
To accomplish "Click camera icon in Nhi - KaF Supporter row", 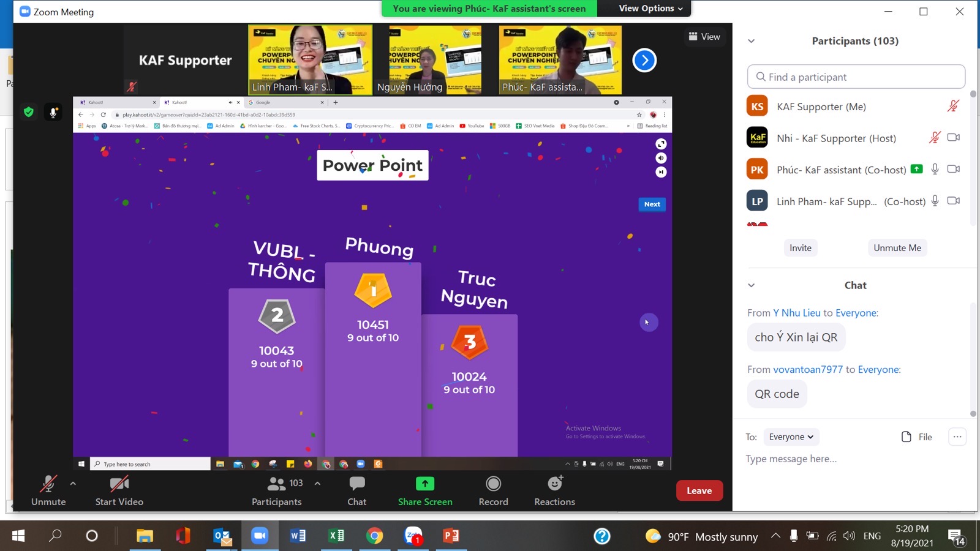I will coord(954,137).
